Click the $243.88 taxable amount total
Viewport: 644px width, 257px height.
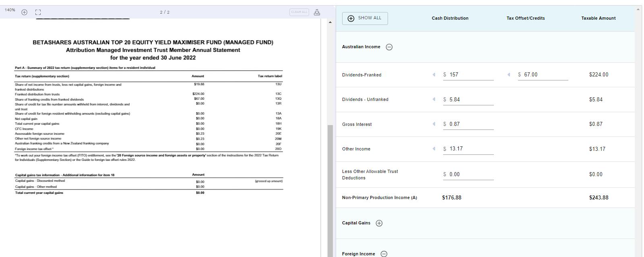point(599,198)
